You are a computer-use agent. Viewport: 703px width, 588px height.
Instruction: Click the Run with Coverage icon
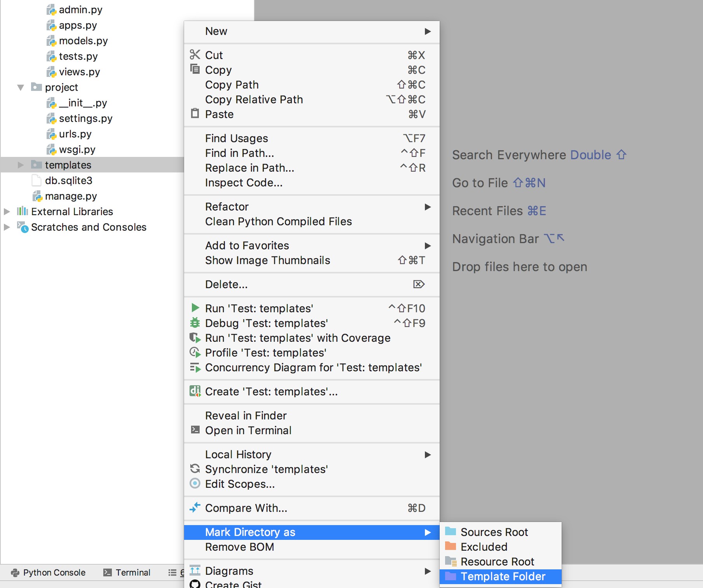click(x=195, y=337)
